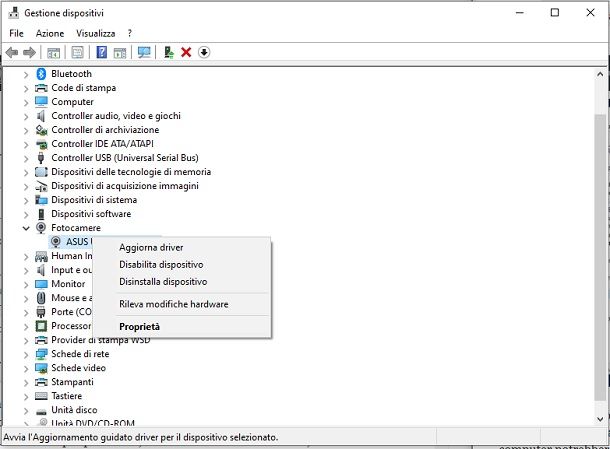Image resolution: width=610 pixels, height=449 pixels.
Task: Open the Azione menu
Action: tap(49, 33)
